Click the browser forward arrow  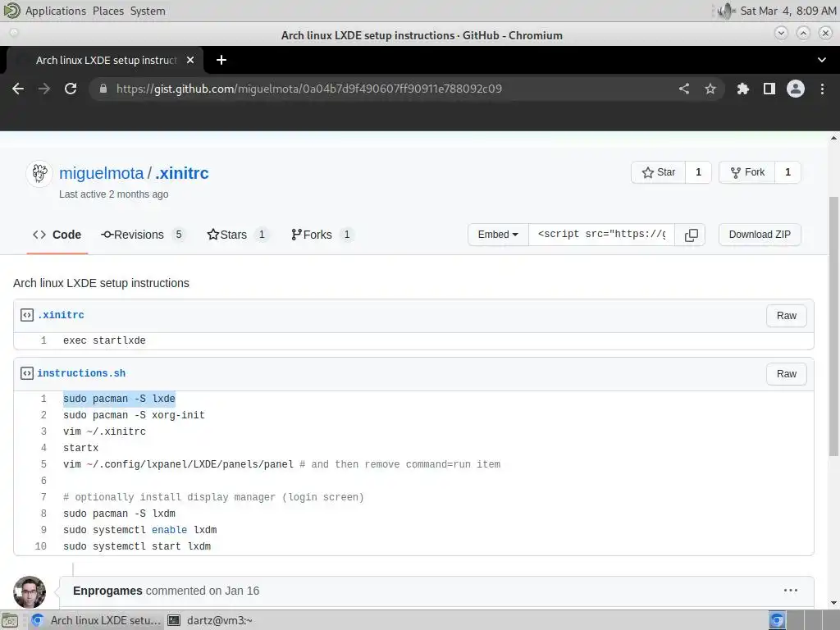point(44,89)
